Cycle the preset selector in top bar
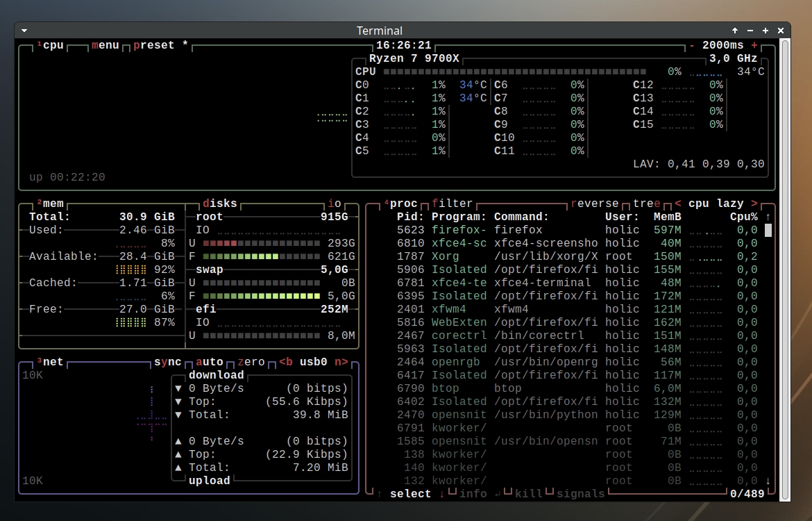 [154, 45]
